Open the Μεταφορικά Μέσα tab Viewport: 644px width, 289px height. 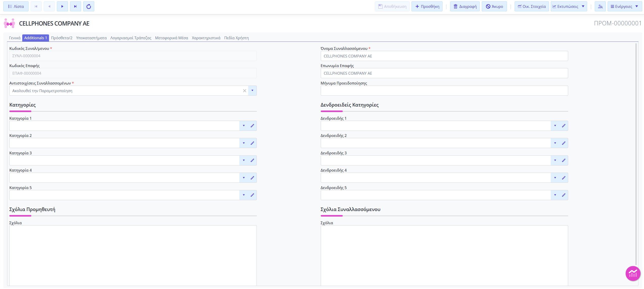coord(172,38)
